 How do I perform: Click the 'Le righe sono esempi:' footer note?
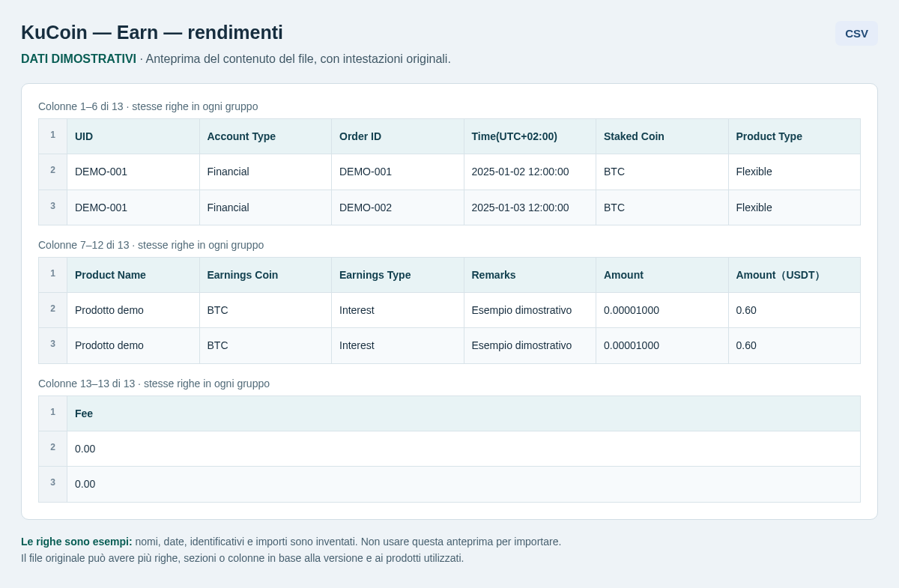click(x=76, y=542)
